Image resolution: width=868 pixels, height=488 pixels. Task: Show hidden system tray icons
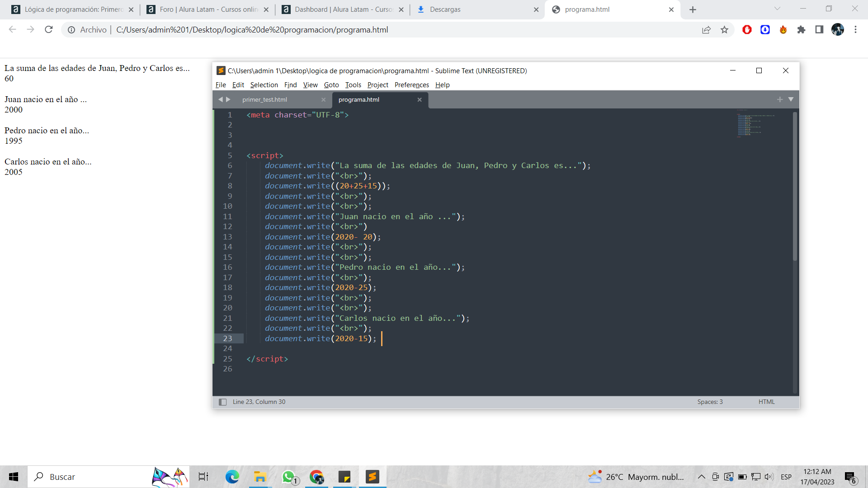click(701, 477)
